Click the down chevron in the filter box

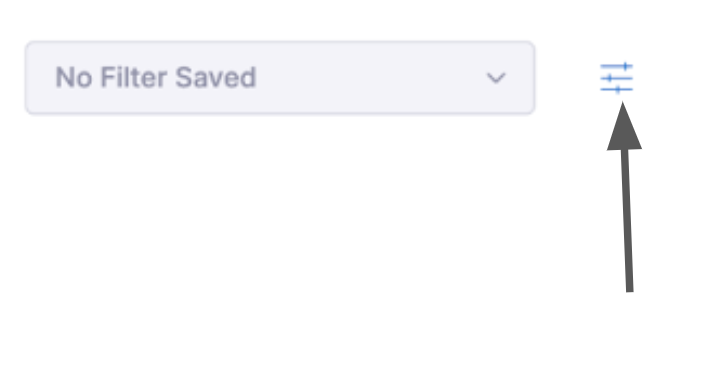tap(496, 78)
